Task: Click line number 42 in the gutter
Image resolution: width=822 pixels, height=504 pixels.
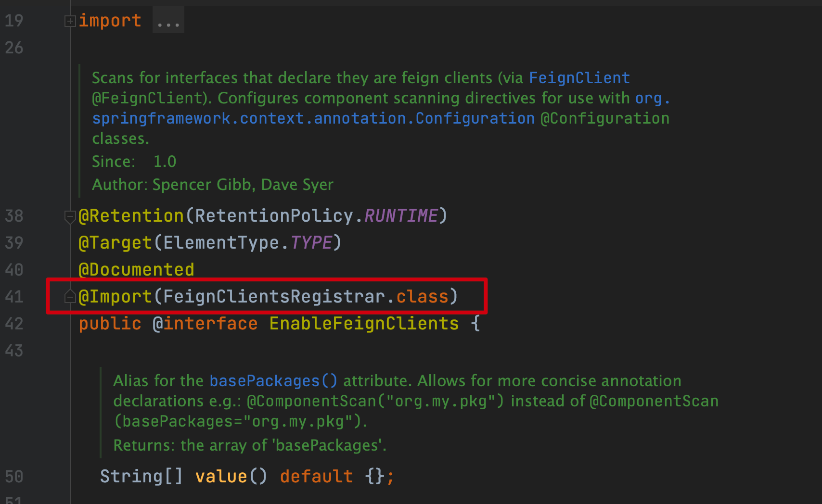Action: (14, 324)
